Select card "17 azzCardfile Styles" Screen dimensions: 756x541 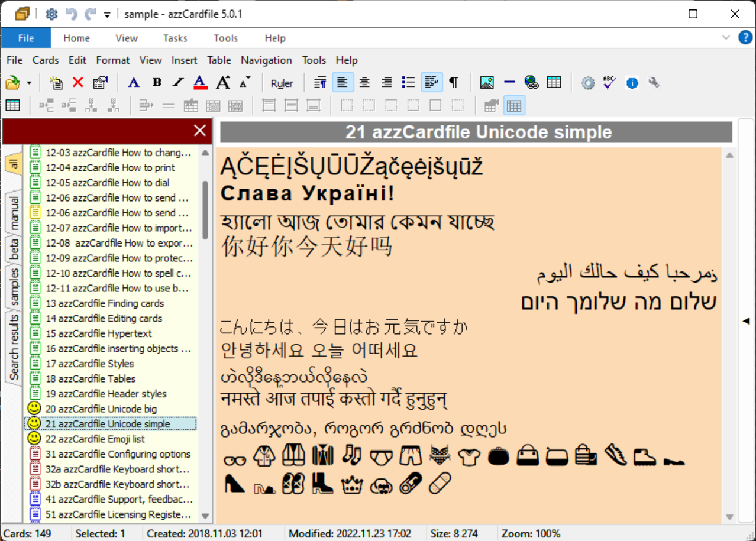[x=90, y=364]
